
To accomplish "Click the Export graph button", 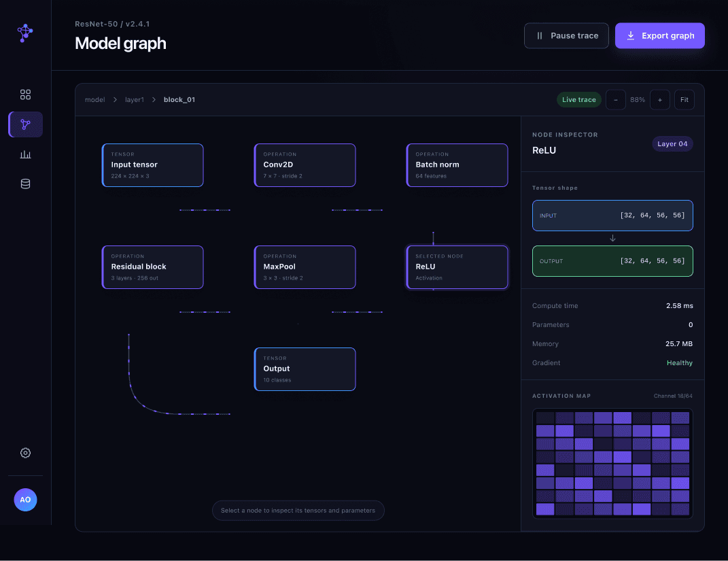I will pyautogui.click(x=660, y=36).
